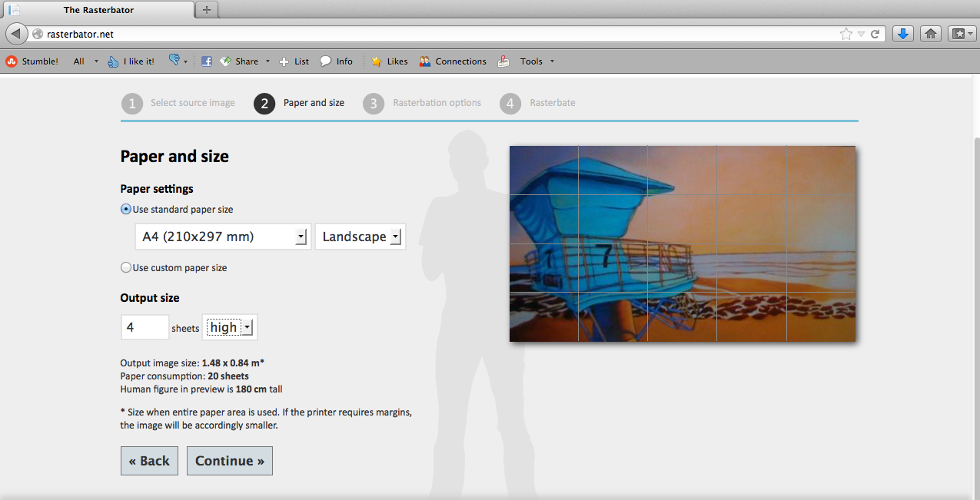This screenshot has width=980, height=500.
Task: Go to step 3 Rasterbation options
Action: click(422, 103)
